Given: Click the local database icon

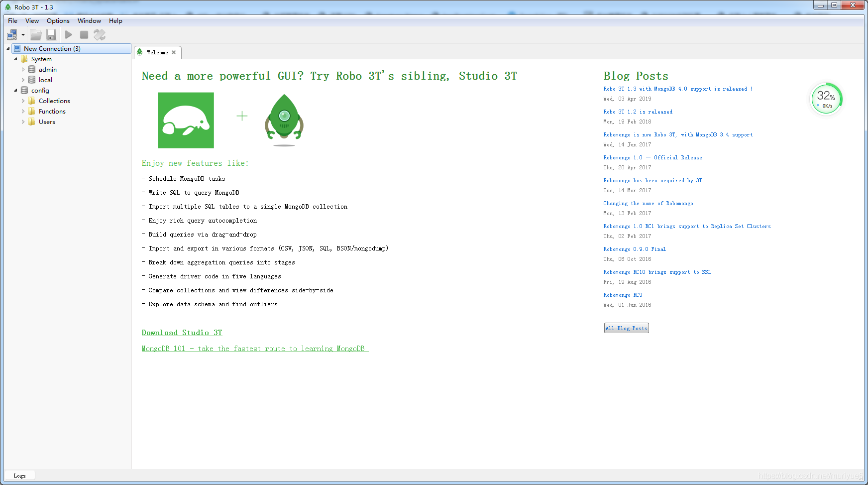Looking at the screenshot, I should (x=32, y=80).
